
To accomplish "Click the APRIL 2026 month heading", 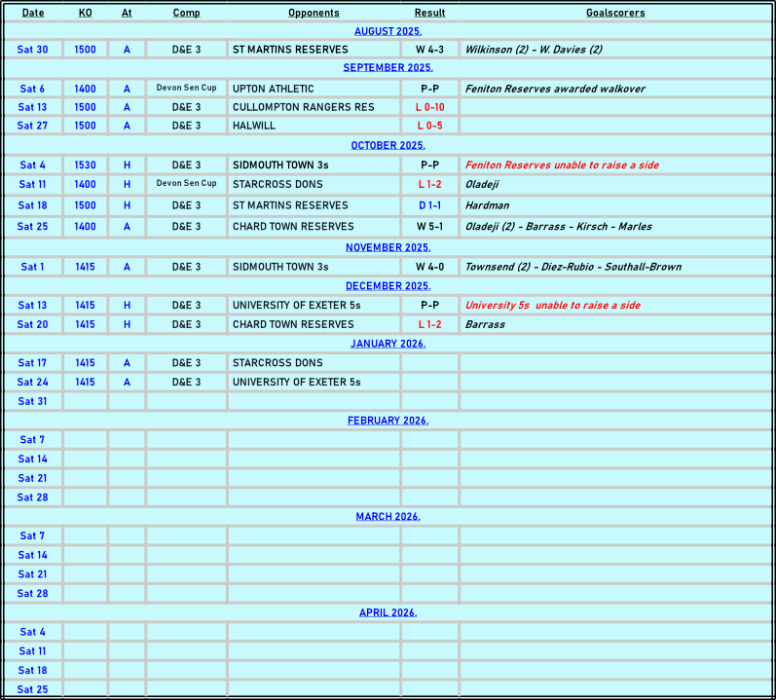I will coord(388,612).
